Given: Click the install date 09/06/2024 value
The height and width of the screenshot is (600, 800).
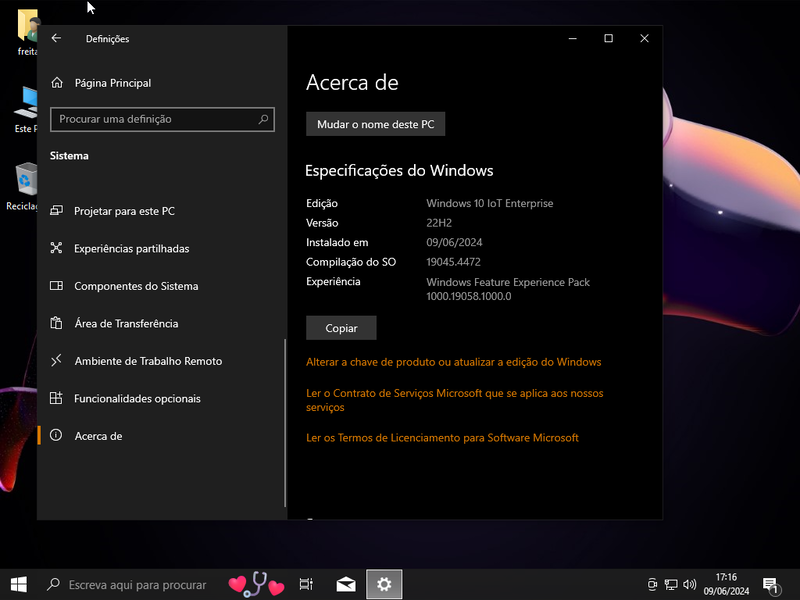Looking at the screenshot, I should 454,242.
